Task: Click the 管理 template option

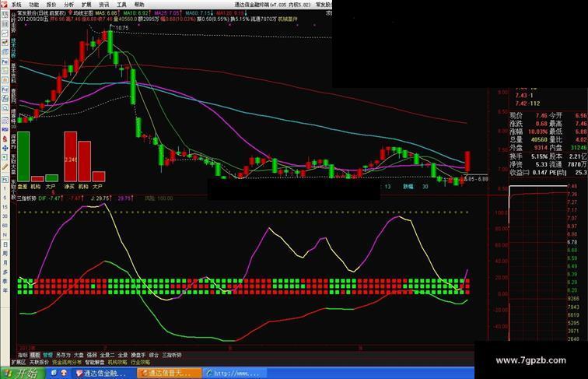Action: pyautogui.click(x=47, y=355)
